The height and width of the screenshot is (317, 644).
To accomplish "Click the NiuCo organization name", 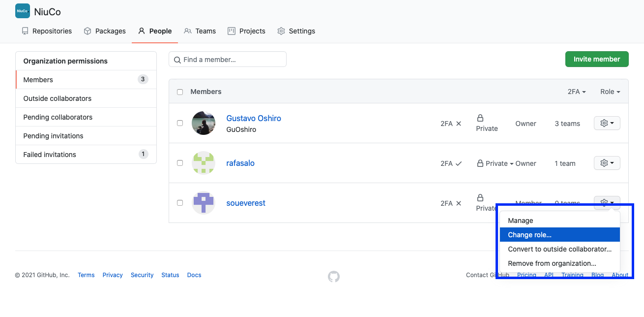I will 48,12.
